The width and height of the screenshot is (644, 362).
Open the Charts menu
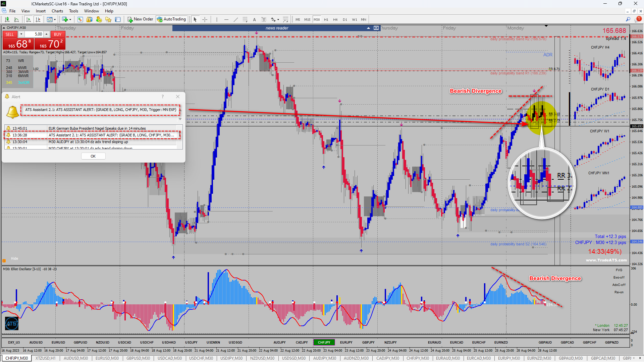[x=57, y=11]
